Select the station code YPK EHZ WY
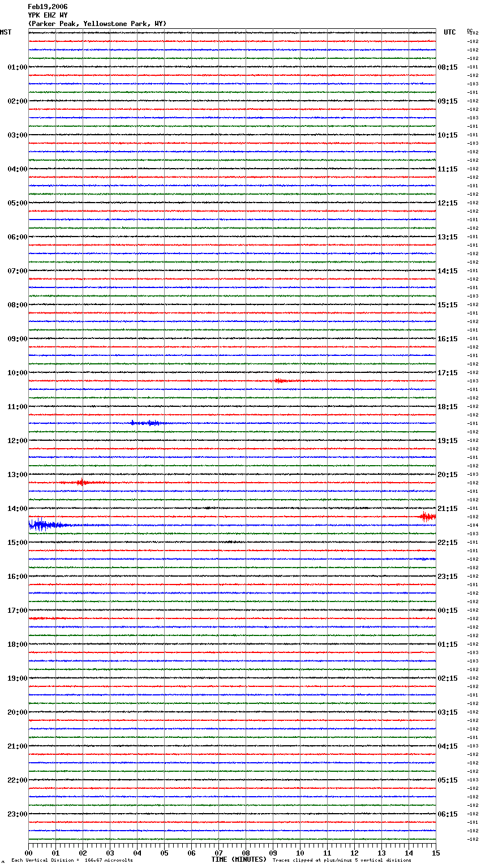Image resolution: width=481 pixels, height=868 pixels. [x=48, y=15]
